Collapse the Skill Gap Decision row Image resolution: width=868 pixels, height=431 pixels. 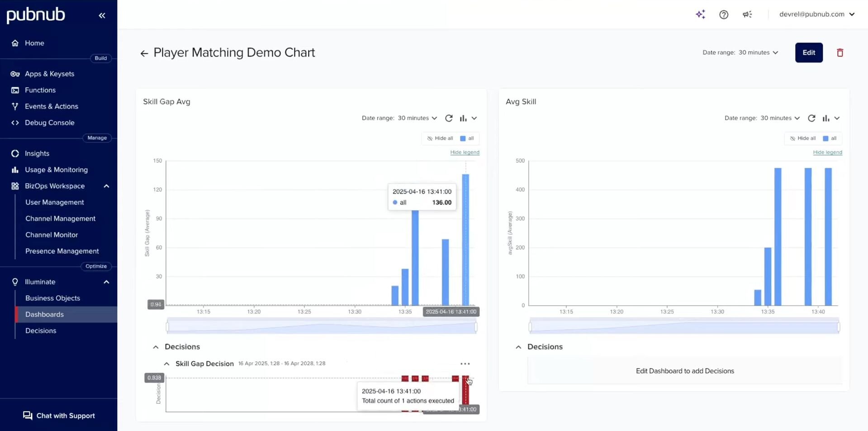point(166,364)
